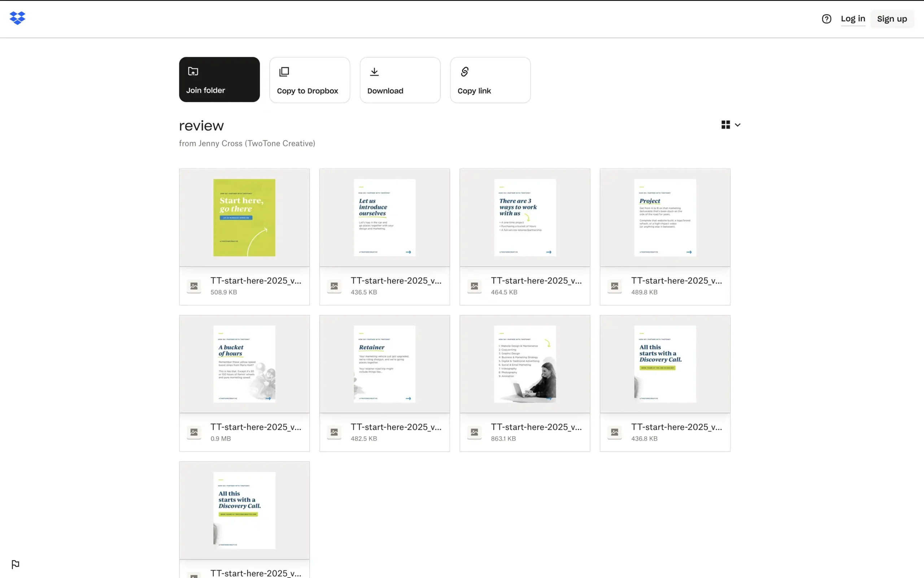Click the 'review' folder title

[x=201, y=126]
